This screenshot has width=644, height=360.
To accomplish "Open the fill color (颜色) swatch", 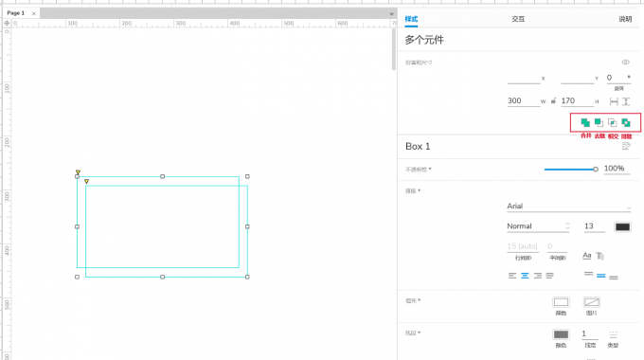I will pyautogui.click(x=561, y=302).
